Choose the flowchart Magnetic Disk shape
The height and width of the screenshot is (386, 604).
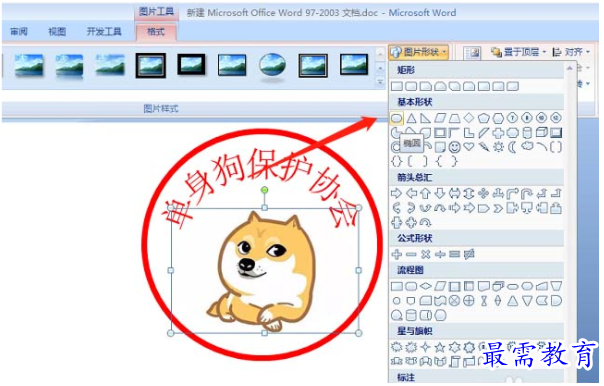[411, 316]
